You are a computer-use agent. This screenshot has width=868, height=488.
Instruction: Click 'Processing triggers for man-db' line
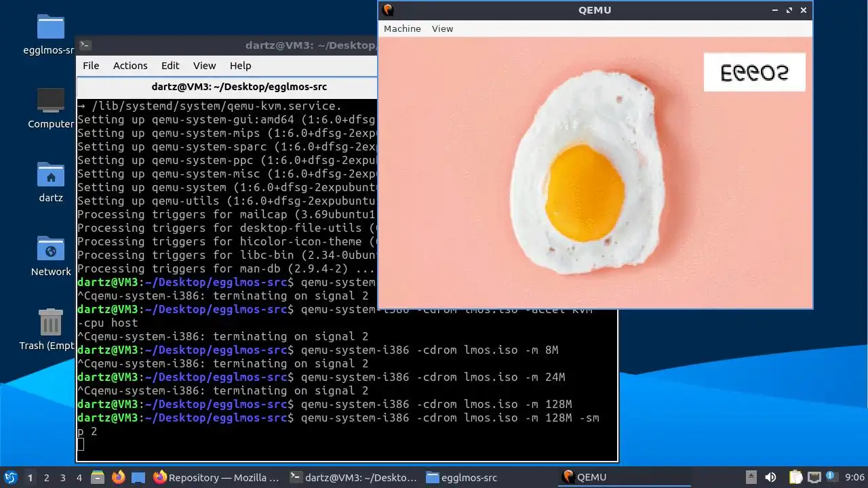(226, 268)
